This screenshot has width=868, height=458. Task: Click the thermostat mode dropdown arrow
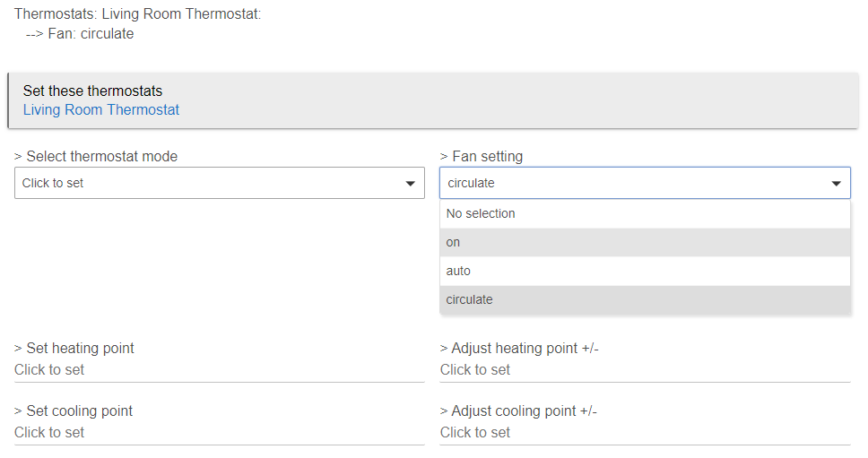(410, 184)
